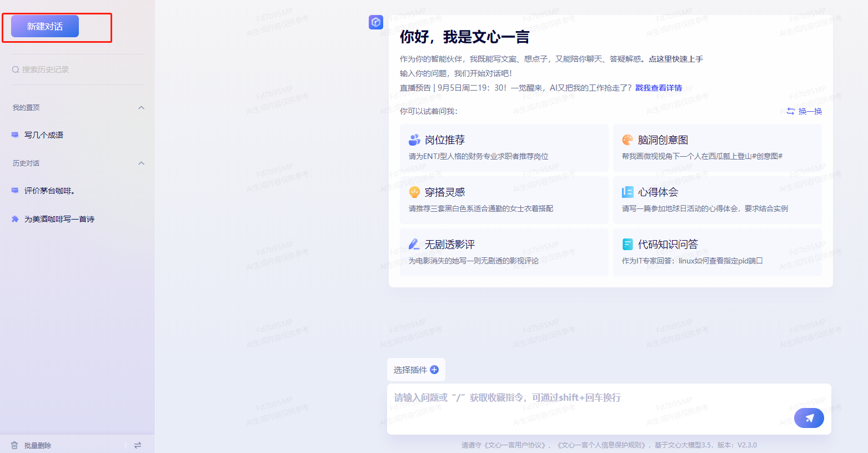Click the text linux如何查看指定pid端口
The height and width of the screenshot is (453, 868).
pyautogui.click(x=721, y=261)
